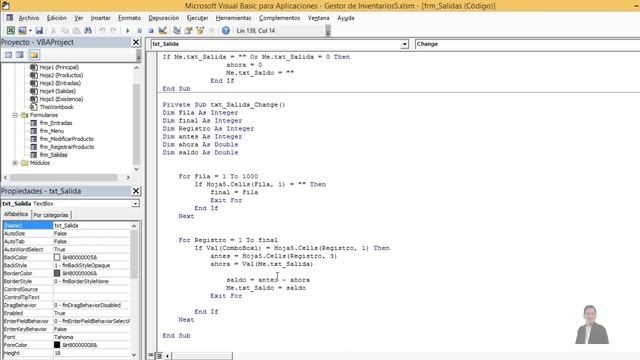Toggle Design Mode icon

click(162, 31)
